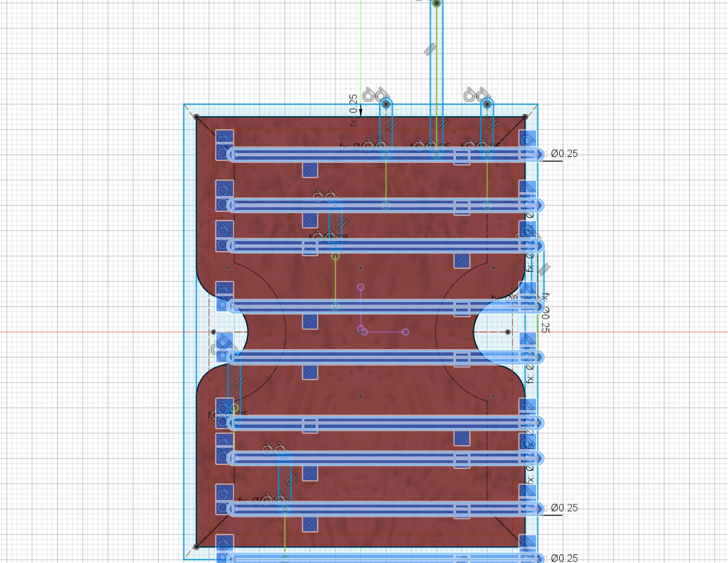Click the blue parallel constraint square below the second horizontal slot
Screen dimensions: 728x563
[x=310, y=220]
